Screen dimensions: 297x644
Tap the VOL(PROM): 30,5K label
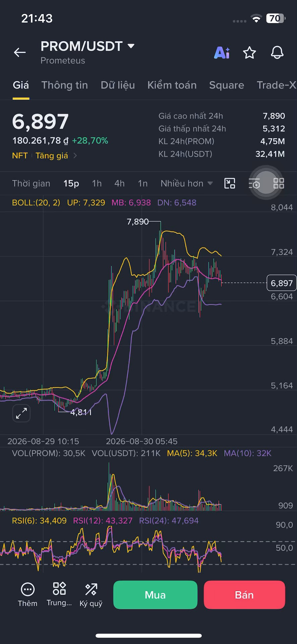tap(49, 453)
